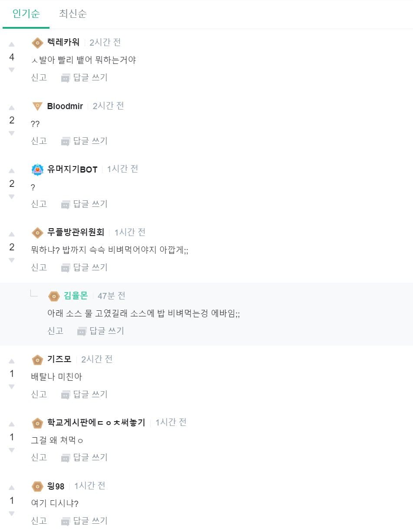The image size is (413, 532).
Task: Downvote 유머지기BOT's comment
Action: click(12, 196)
